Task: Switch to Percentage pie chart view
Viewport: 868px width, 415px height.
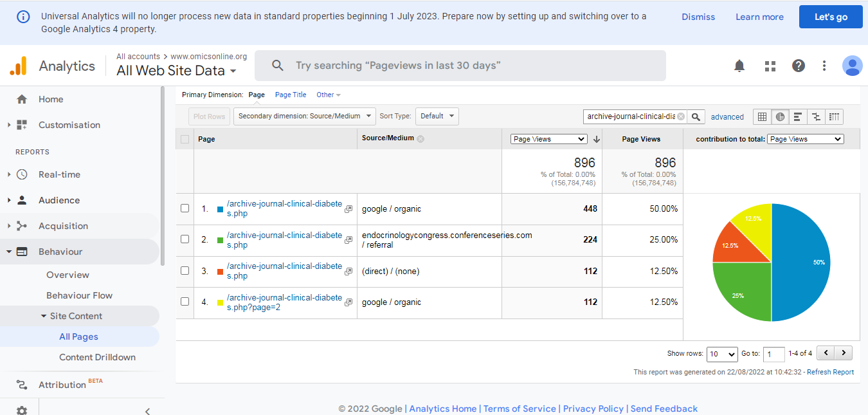Action: pyautogui.click(x=780, y=116)
